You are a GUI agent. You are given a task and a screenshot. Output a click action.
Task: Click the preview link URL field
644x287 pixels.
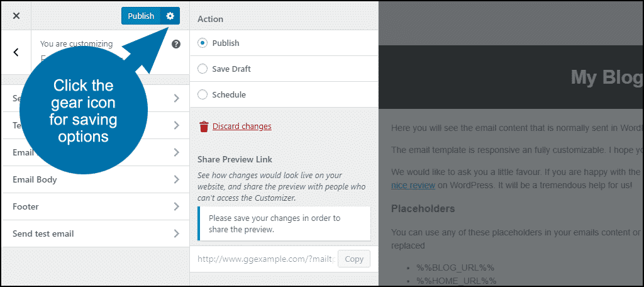[266, 259]
